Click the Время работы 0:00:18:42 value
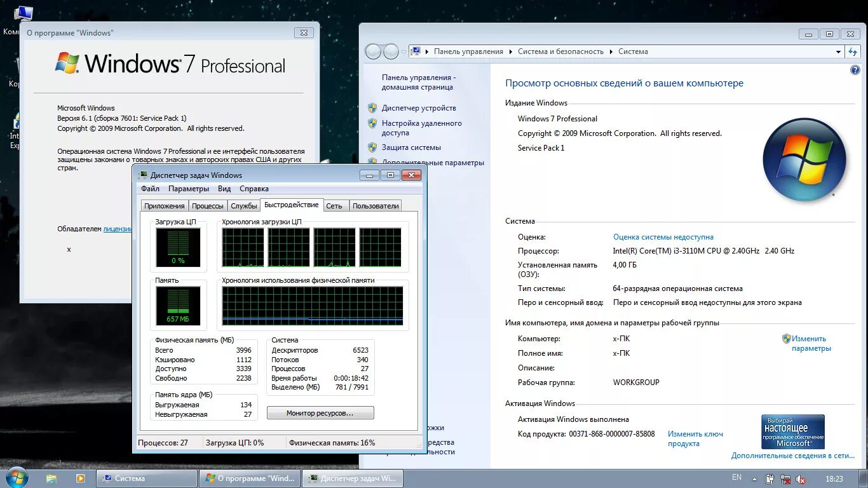This screenshot has width=868, height=488. pos(351,378)
